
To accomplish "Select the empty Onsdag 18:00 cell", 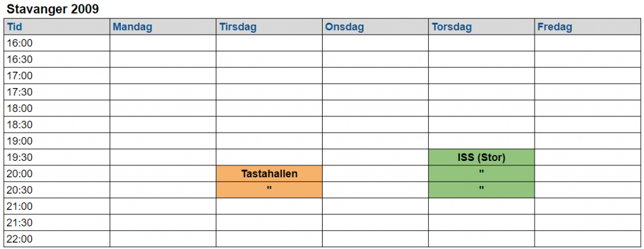I will [375, 109].
